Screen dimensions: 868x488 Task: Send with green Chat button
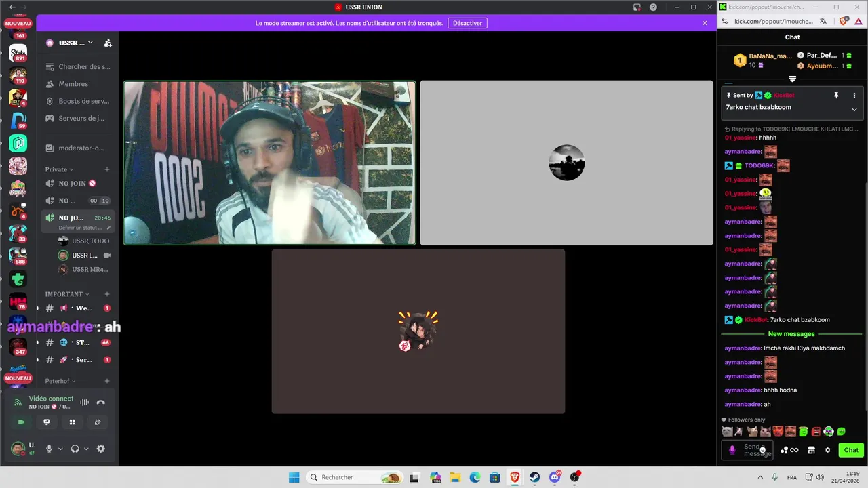[851, 450]
